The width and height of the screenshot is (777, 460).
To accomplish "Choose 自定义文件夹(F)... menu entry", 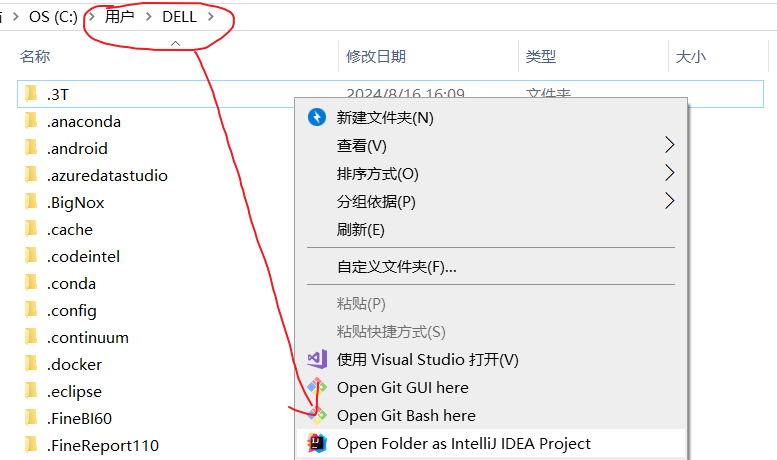I will tap(396, 267).
